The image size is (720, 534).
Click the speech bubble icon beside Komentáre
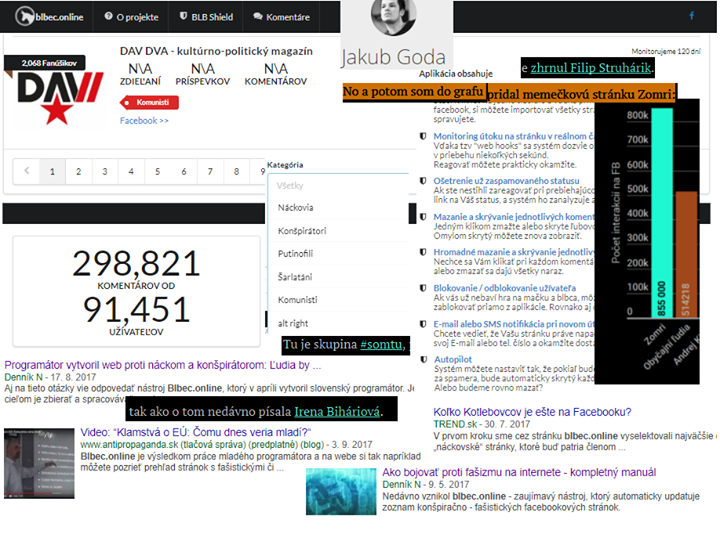pyautogui.click(x=258, y=17)
